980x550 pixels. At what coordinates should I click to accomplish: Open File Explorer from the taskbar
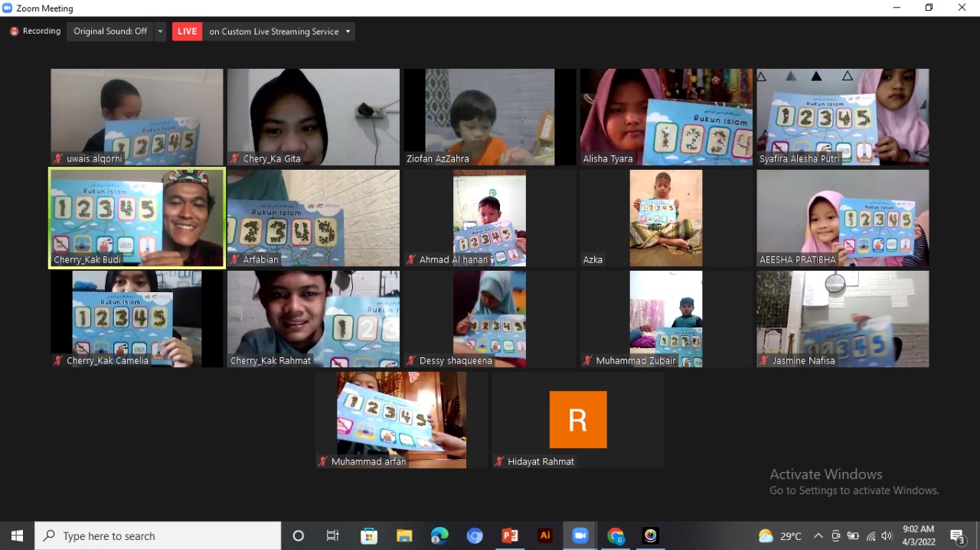point(404,535)
